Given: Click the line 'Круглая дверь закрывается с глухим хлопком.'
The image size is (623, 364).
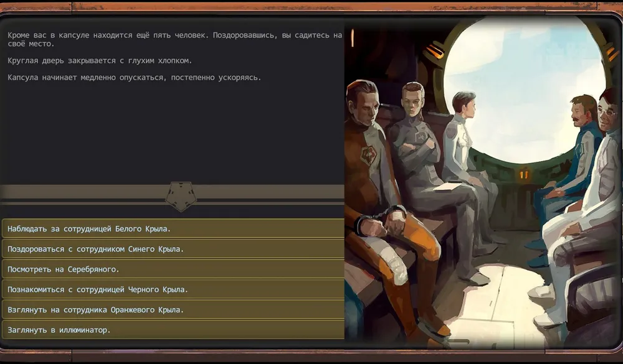Looking at the screenshot, I should pos(100,61).
